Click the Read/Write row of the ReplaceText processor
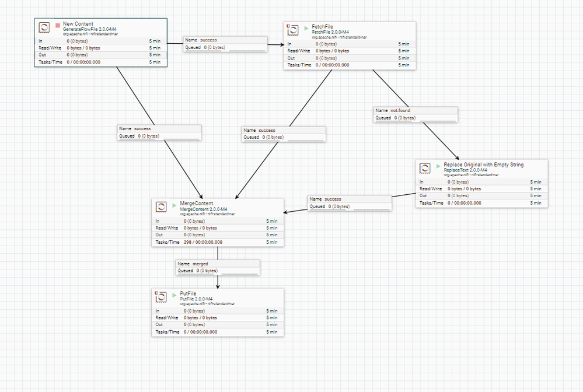583x392 pixels. coord(481,189)
